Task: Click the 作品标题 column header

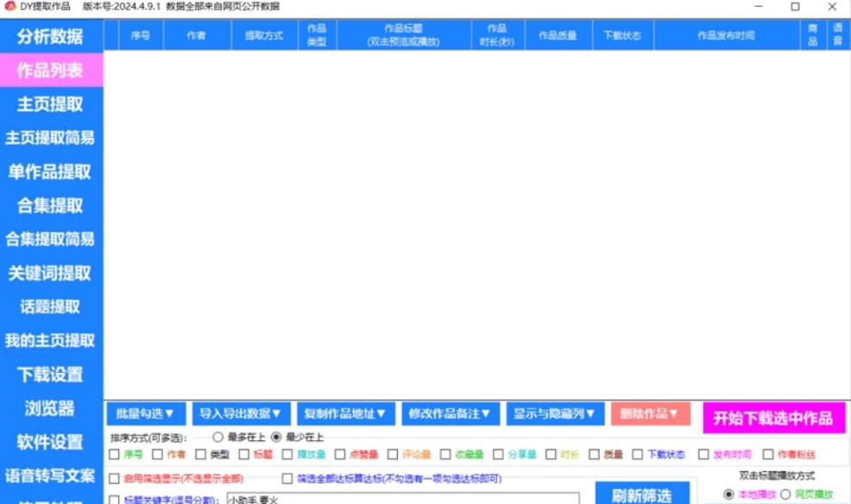Action: (404, 35)
